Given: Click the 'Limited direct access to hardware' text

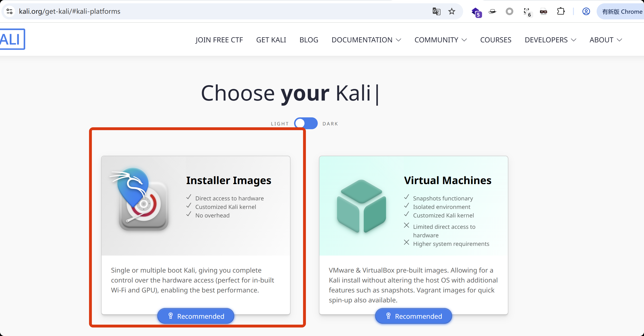Looking at the screenshot, I should (444, 231).
